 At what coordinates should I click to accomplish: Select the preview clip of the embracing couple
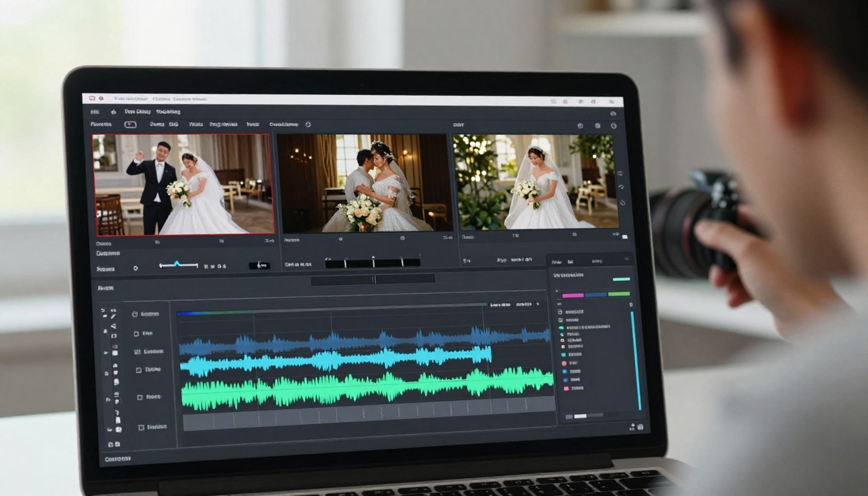pos(364,183)
